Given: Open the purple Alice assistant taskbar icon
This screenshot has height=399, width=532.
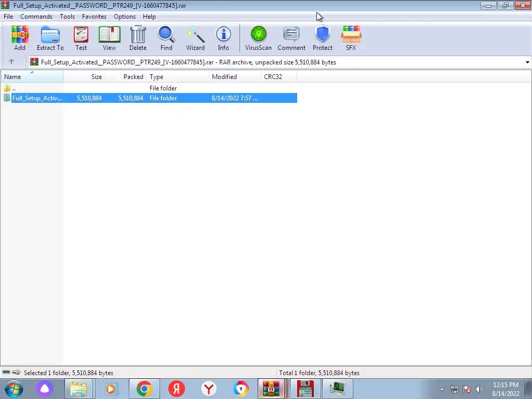Looking at the screenshot, I should 45,389.
